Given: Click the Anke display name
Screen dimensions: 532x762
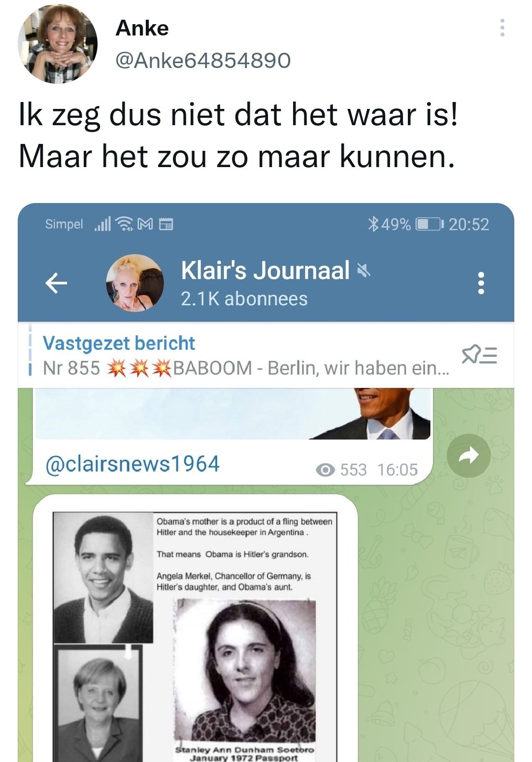Looking at the screenshot, I should tap(142, 28).
